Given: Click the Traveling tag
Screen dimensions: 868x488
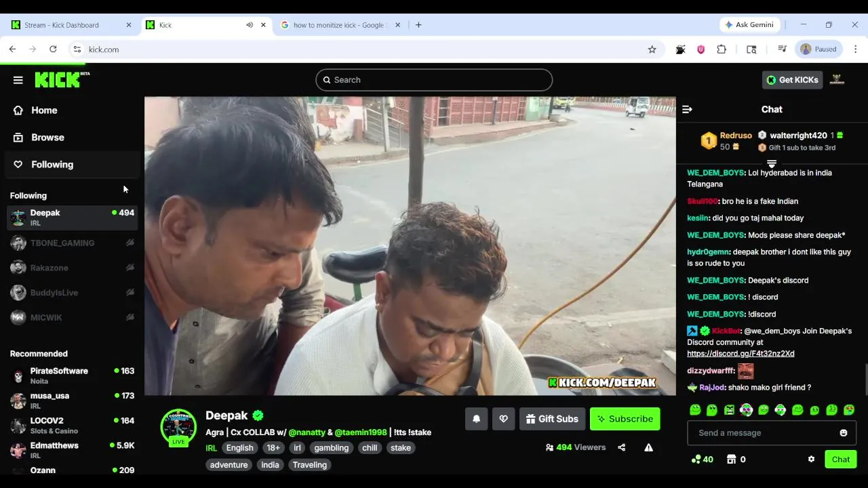Looking at the screenshot, I should coord(309,465).
